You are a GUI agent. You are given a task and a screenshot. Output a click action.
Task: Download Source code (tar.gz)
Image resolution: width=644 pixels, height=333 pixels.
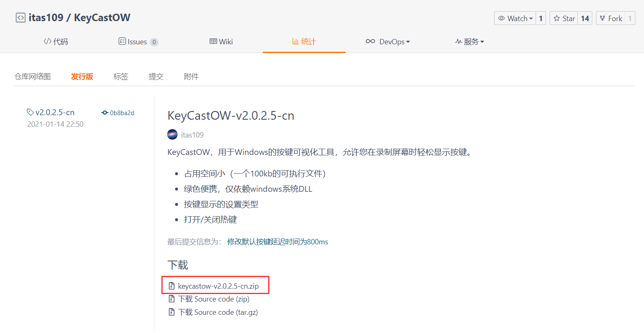[218, 312]
